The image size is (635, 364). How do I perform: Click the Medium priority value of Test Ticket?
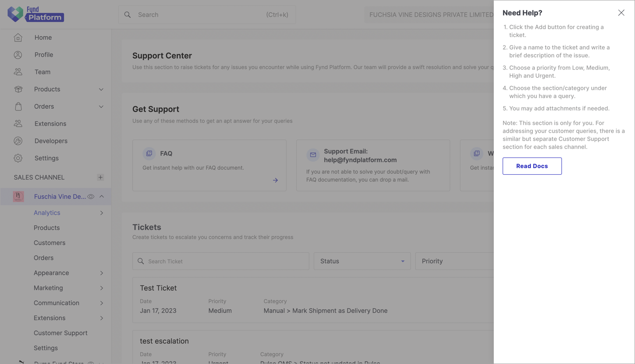coord(220,310)
